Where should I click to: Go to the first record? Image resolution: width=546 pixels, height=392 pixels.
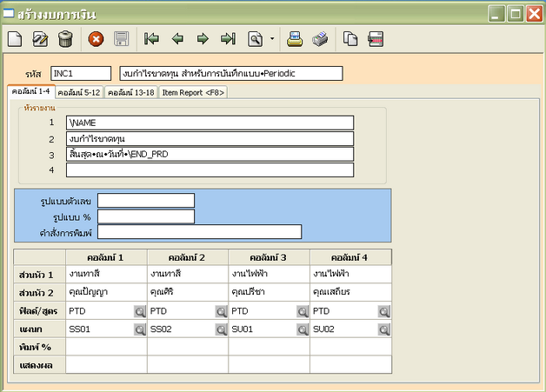[x=151, y=38]
